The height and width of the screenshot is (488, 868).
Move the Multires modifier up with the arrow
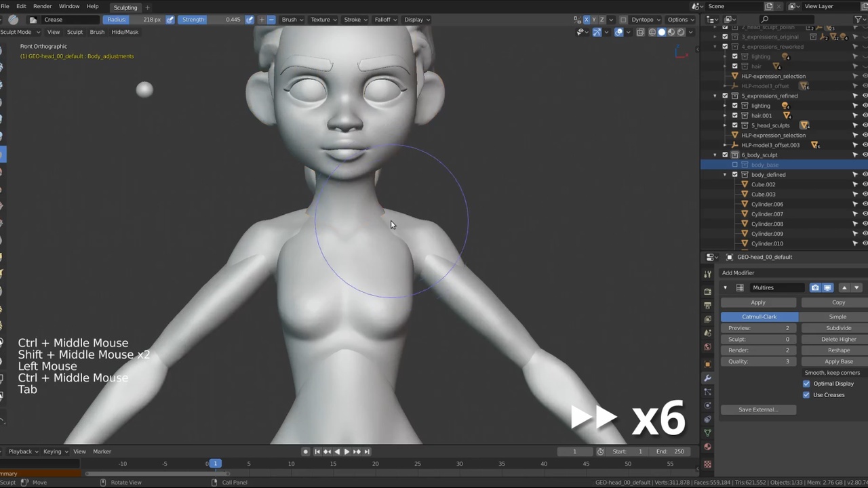[x=844, y=287]
